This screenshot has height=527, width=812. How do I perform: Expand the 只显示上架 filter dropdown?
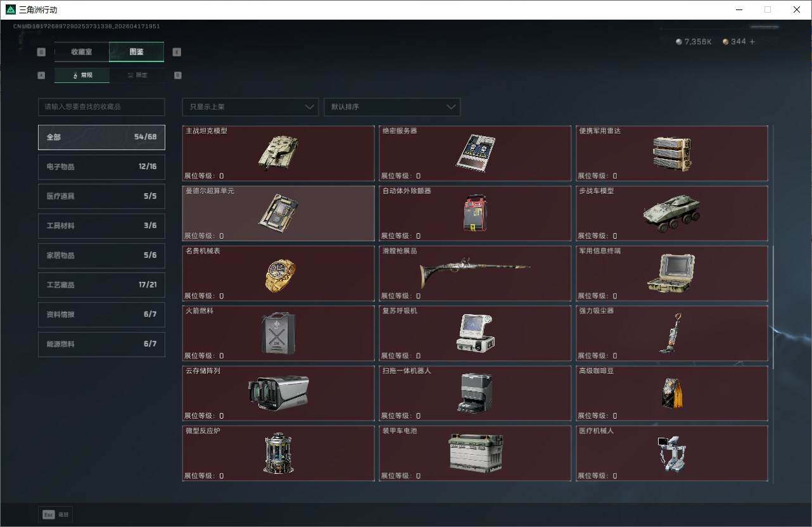click(x=250, y=107)
